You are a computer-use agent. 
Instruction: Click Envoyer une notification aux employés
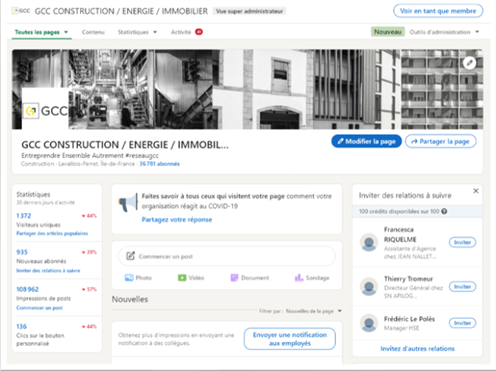pos(290,339)
